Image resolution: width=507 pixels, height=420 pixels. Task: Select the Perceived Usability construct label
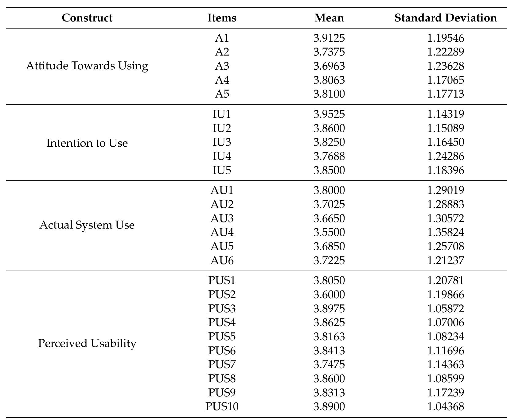(x=87, y=343)
